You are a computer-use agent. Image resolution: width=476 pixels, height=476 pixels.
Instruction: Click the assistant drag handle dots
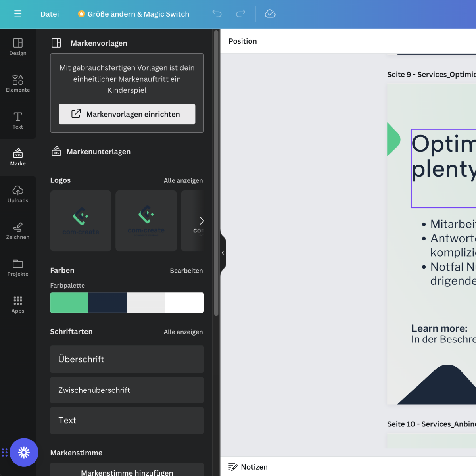pos(5,453)
